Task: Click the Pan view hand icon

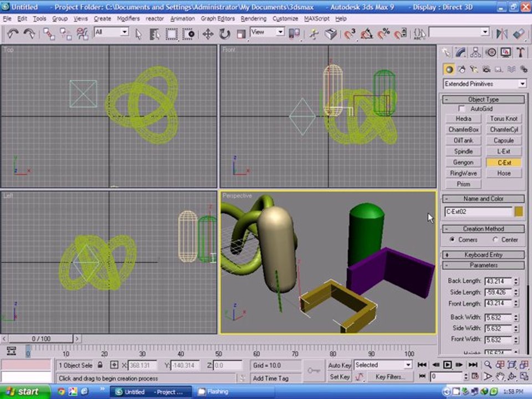Action: click(x=500, y=376)
